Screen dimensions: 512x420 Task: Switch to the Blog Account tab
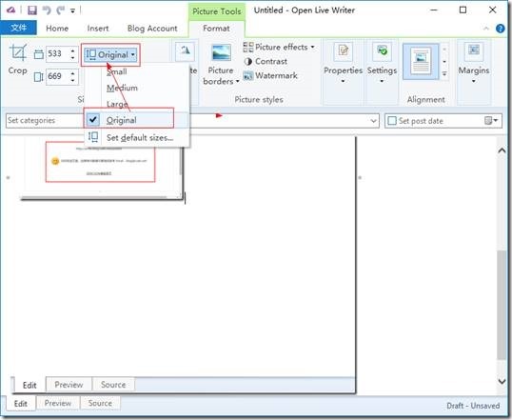pyautogui.click(x=152, y=29)
